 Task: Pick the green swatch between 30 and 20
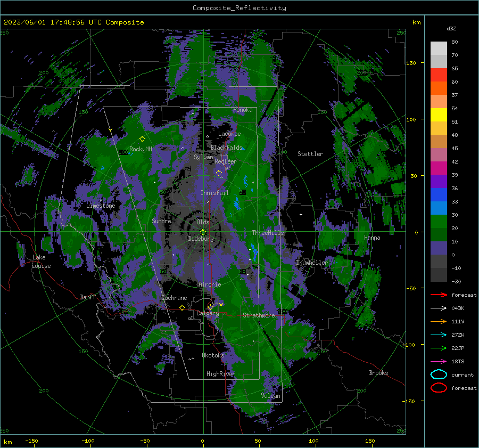click(x=439, y=221)
